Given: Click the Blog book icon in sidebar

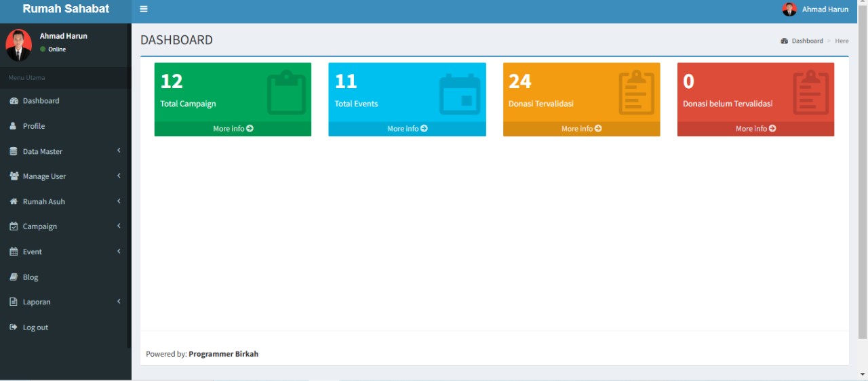Looking at the screenshot, I should click(x=14, y=277).
